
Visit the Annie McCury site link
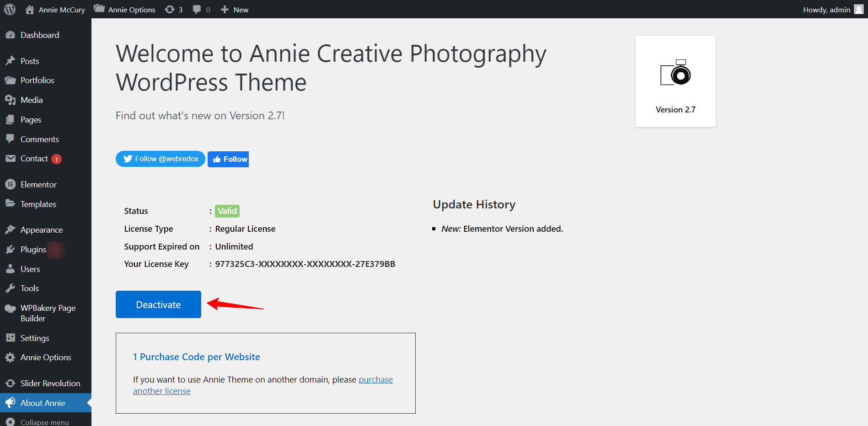click(x=55, y=10)
